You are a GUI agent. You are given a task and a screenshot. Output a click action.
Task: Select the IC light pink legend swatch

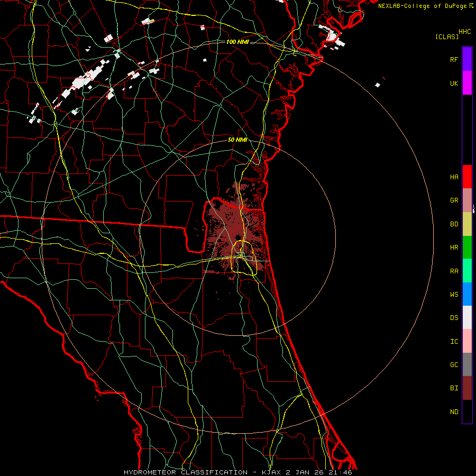(467, 341)
